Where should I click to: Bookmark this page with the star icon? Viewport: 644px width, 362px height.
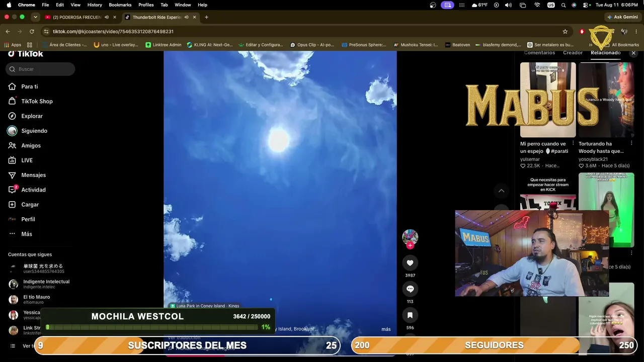565,31
